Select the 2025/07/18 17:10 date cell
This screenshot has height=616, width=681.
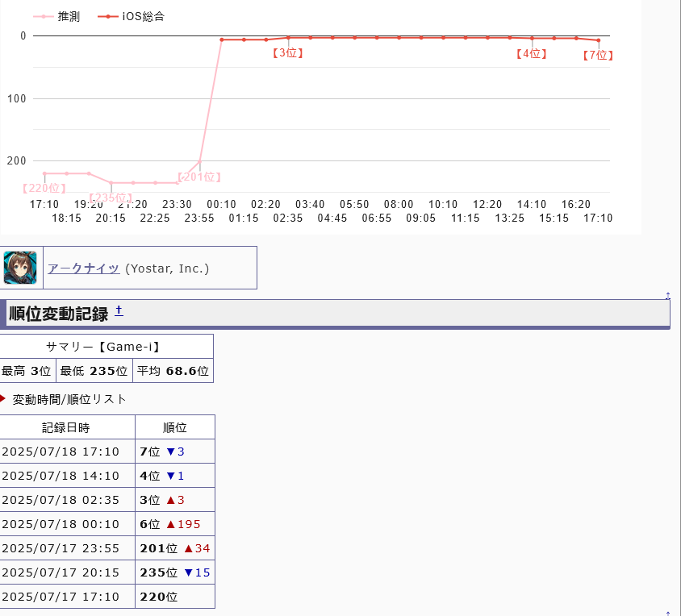tap(67, 452)
